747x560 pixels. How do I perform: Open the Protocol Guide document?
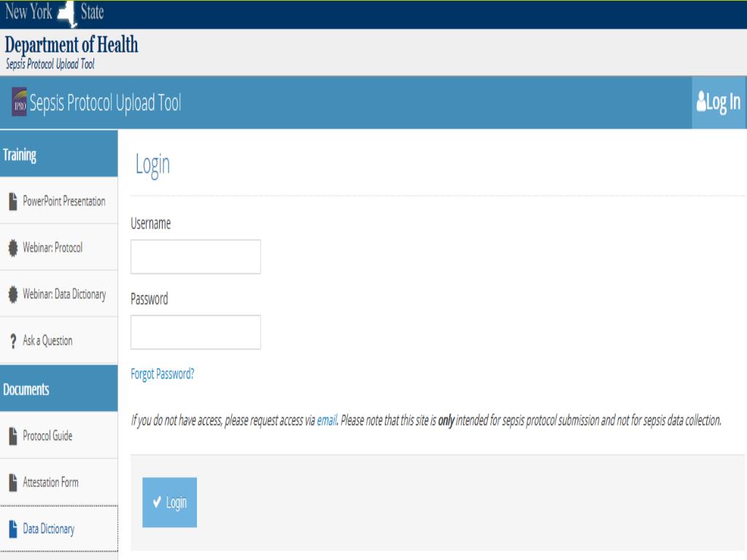58,436
